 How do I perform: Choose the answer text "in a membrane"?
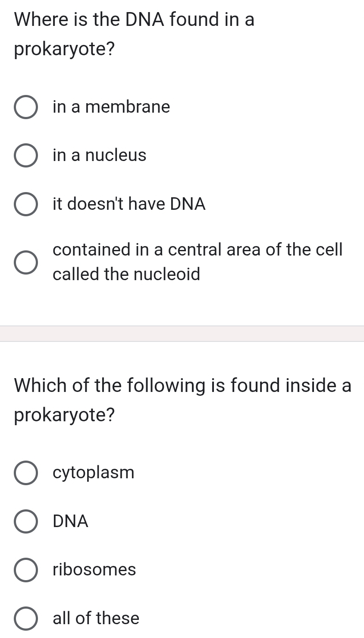click(x=110, y=107)
